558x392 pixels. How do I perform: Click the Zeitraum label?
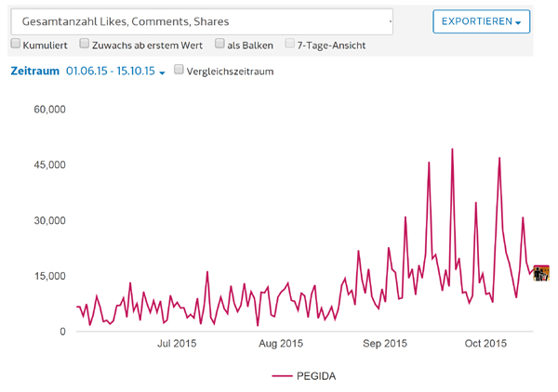34,72
